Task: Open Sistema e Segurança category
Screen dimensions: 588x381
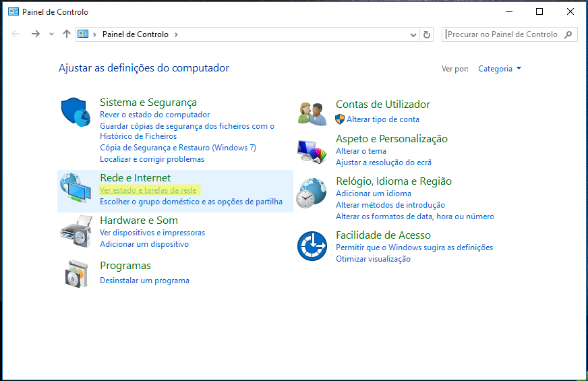Action: [x=148, y=102]
